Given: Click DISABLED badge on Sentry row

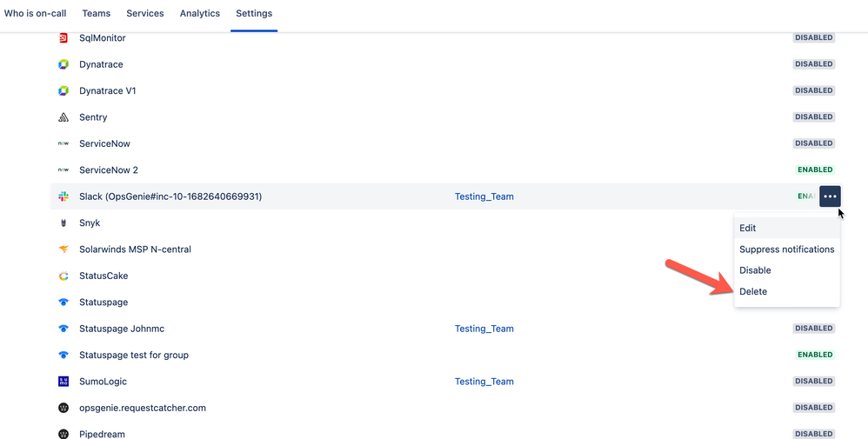Looking at the screenshot, I should click(814, 116).
